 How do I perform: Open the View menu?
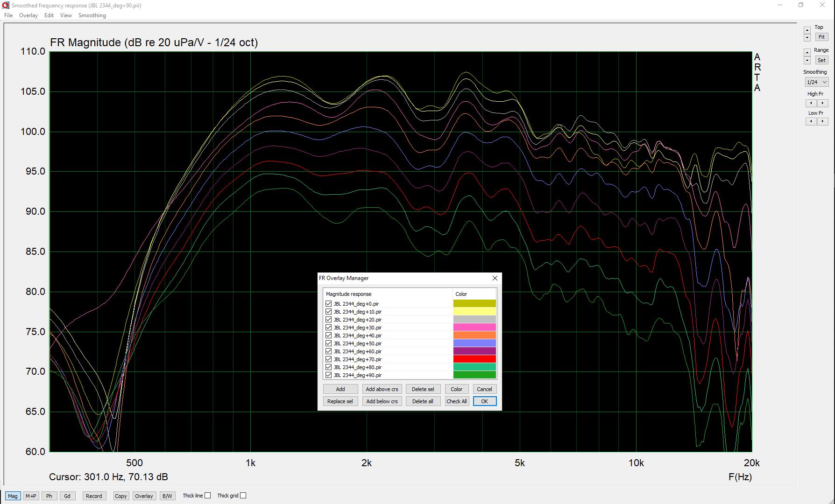coord(66,15)
